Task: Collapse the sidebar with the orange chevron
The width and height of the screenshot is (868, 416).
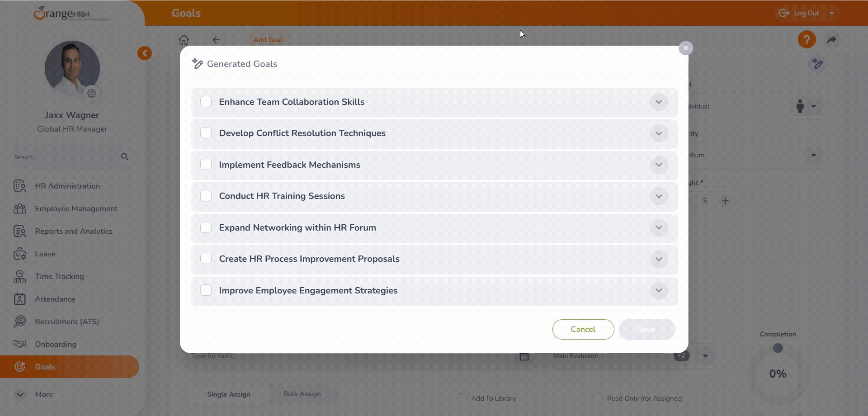Action: click(145, 53)
